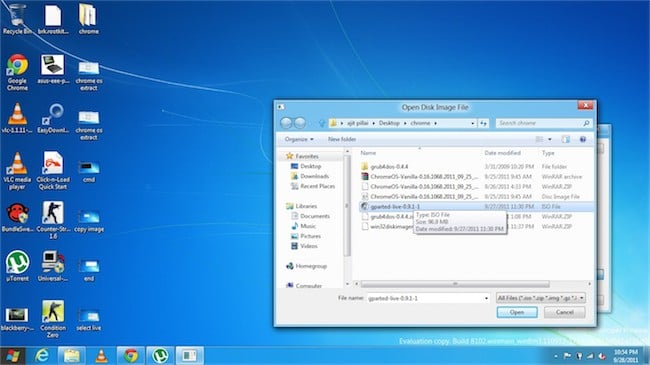Open the Organize dropdown menu
650x365 pixels.
pos(299,139)
